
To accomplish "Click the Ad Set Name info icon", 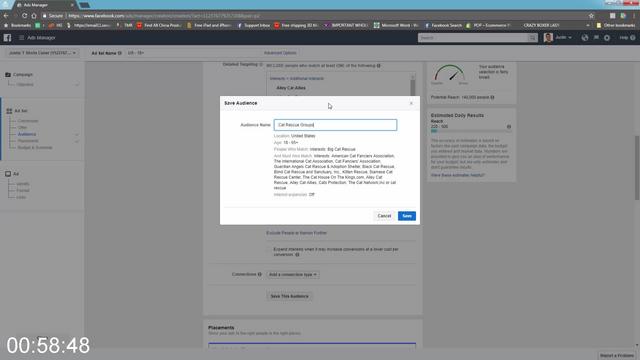I will pos(120,53).
